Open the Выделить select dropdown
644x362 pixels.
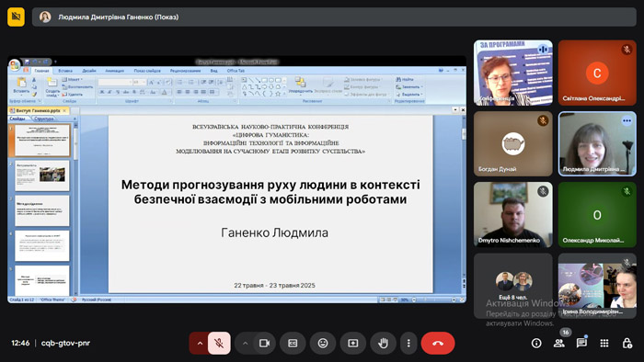(408, 95)
